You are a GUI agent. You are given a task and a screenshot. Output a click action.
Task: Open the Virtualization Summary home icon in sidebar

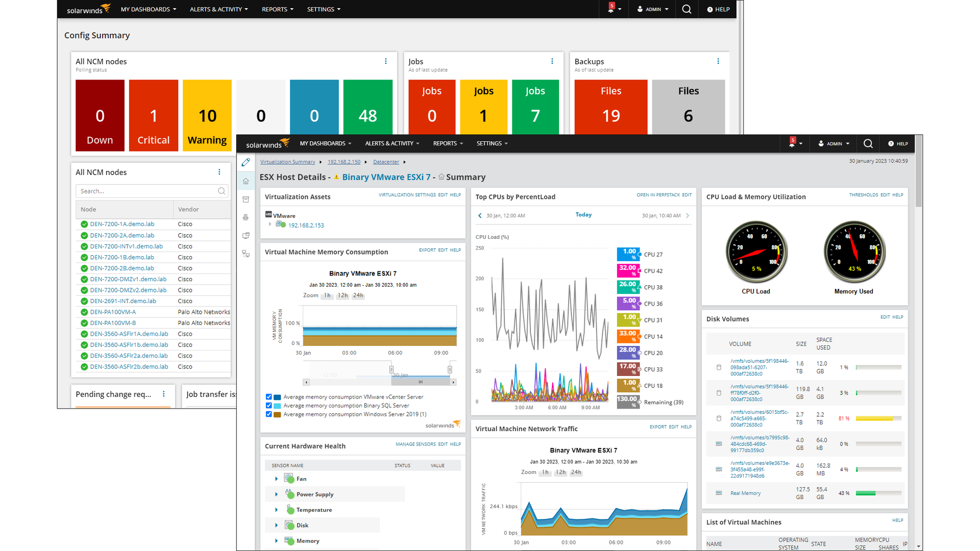pyautogui.click(x=246, y=181)
